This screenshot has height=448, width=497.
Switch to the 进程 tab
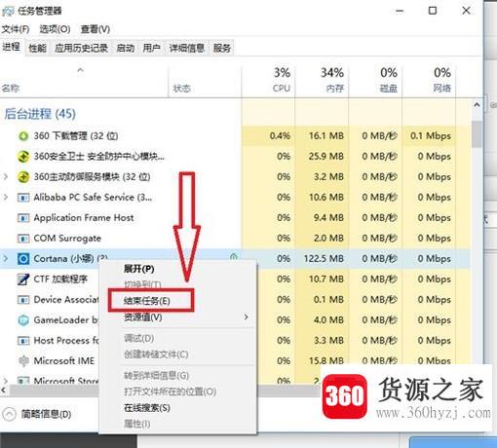(12, 48)
